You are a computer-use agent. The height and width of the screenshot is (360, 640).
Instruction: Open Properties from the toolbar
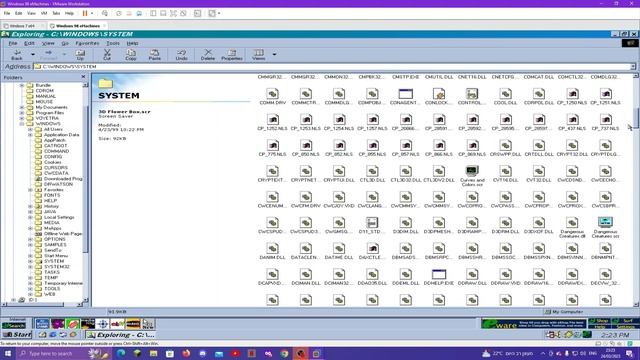232,55
